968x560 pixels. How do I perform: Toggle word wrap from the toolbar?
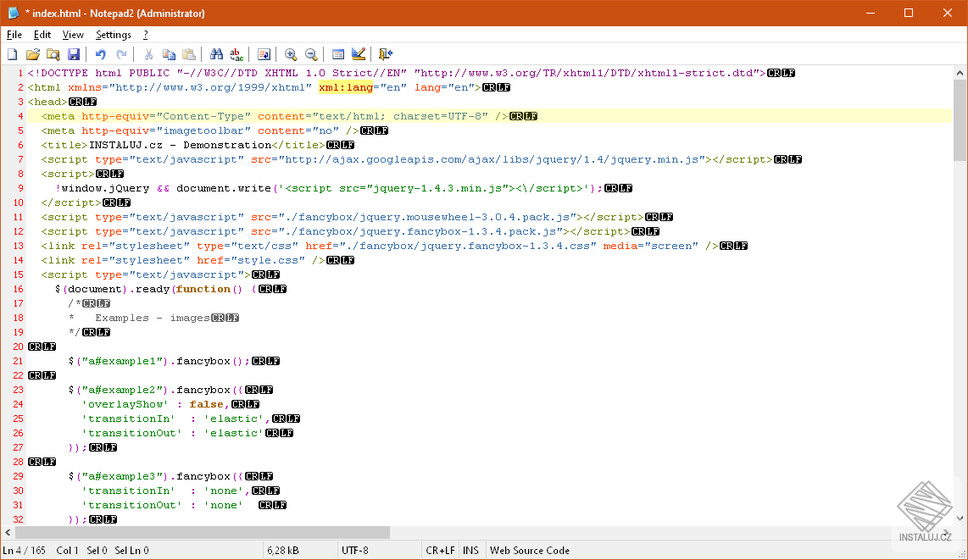pyautogui.click(x=264, y=54)
